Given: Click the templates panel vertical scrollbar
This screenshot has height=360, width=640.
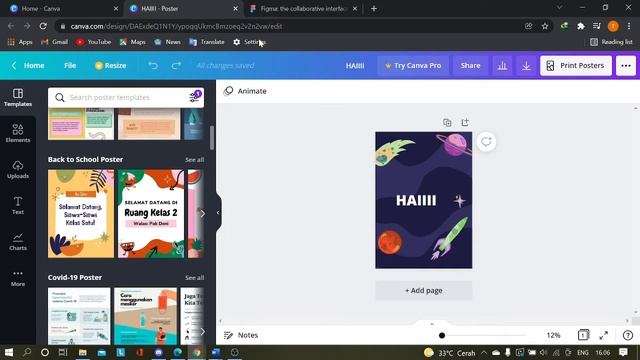Looking at the screenshot, I should [x=212, y=138].
